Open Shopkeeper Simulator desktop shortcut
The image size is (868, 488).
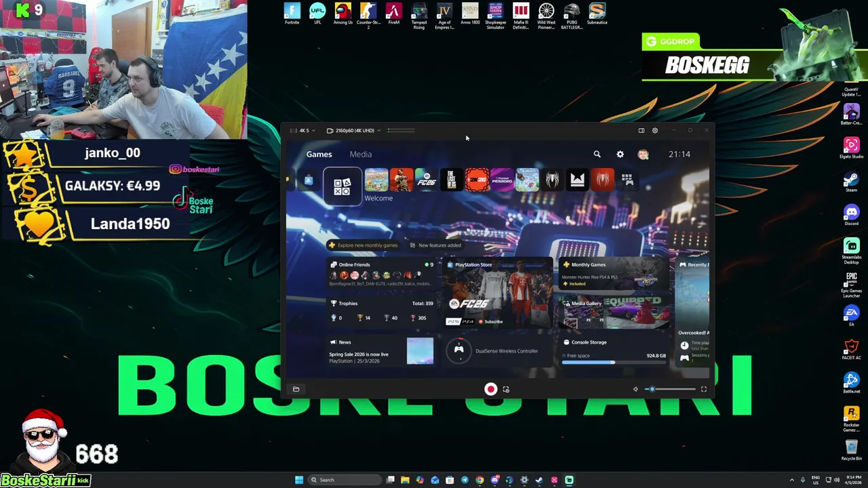tap(495, 16)
